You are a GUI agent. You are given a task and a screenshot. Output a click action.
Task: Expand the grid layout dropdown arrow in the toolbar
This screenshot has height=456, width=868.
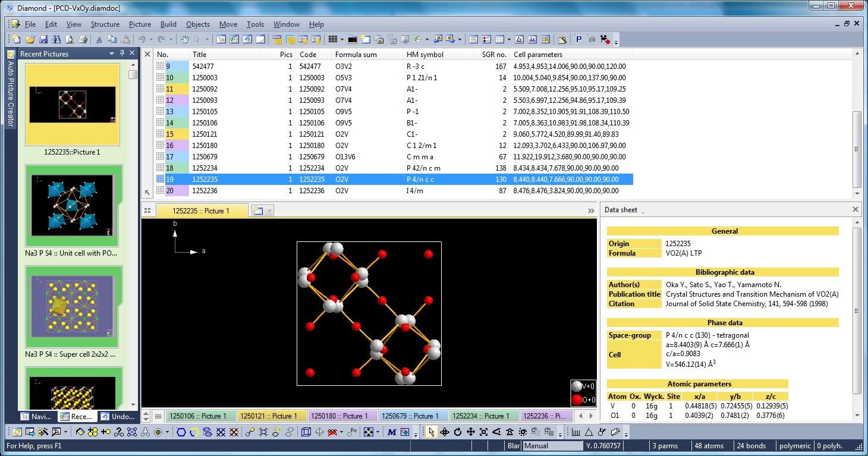click(x=341, y=40)
